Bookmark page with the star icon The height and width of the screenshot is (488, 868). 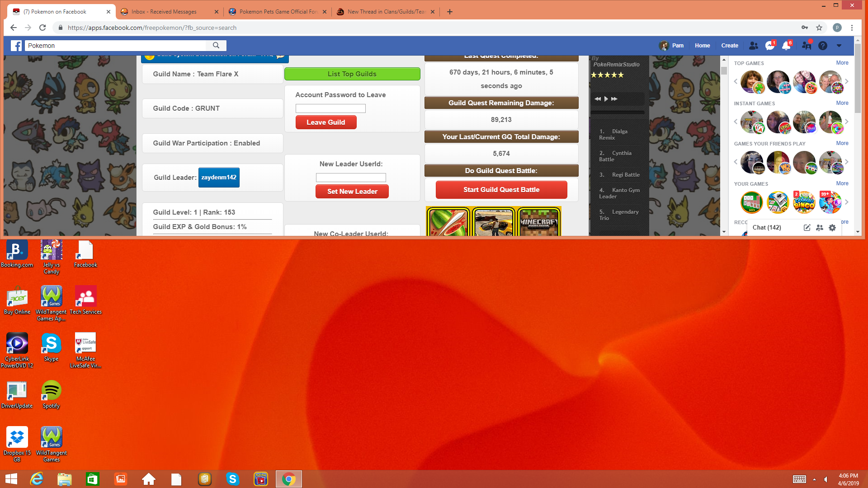pos(819,28)
